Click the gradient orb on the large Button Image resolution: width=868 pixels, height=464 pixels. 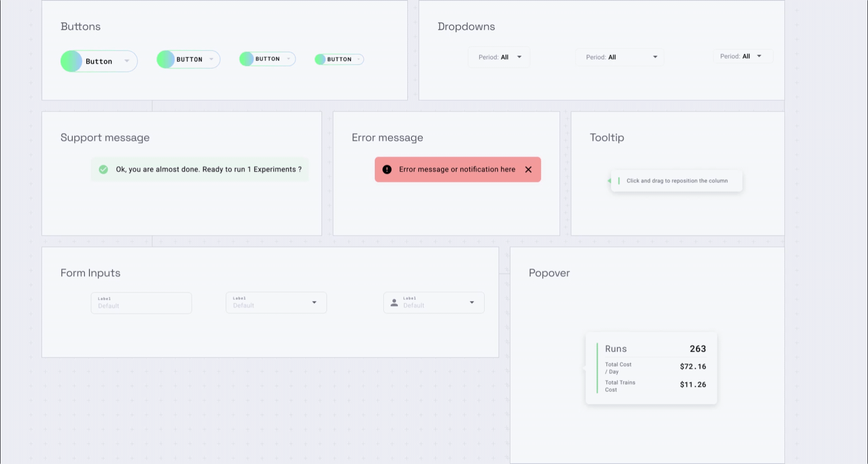point(71,61)
